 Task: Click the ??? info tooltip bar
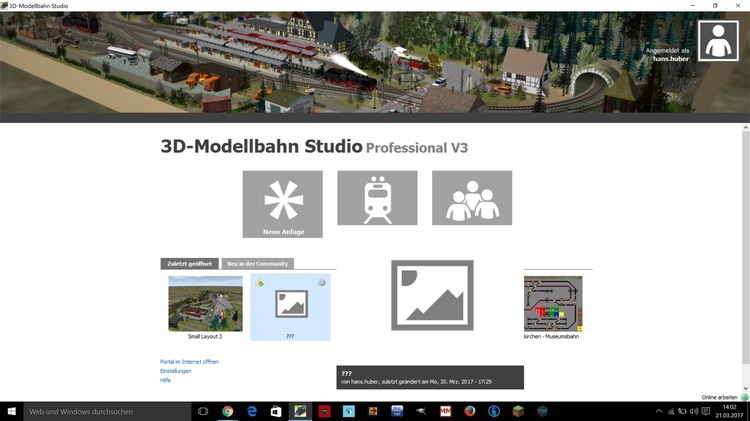(430, 377)
